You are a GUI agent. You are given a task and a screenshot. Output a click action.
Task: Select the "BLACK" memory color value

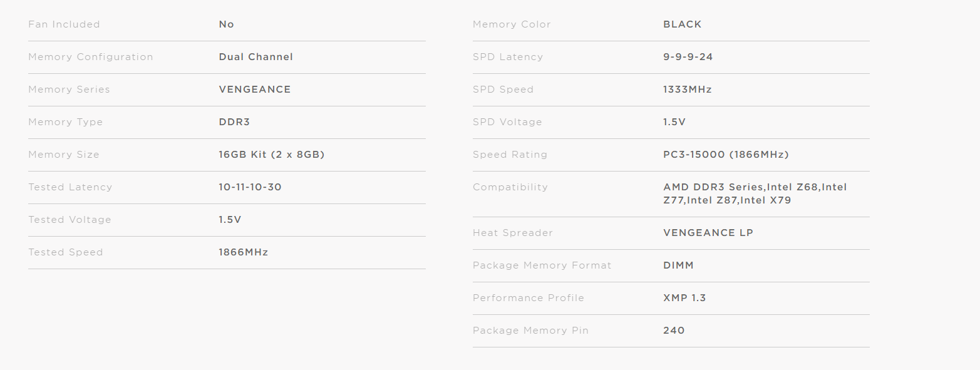click(682, 24)
